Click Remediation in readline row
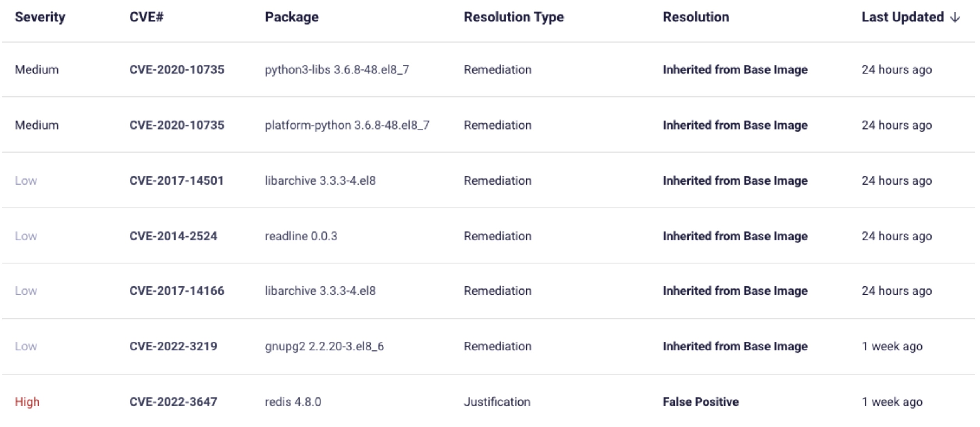Image resolution: width=980 pixels, height=427 pixels. [498, 236]
